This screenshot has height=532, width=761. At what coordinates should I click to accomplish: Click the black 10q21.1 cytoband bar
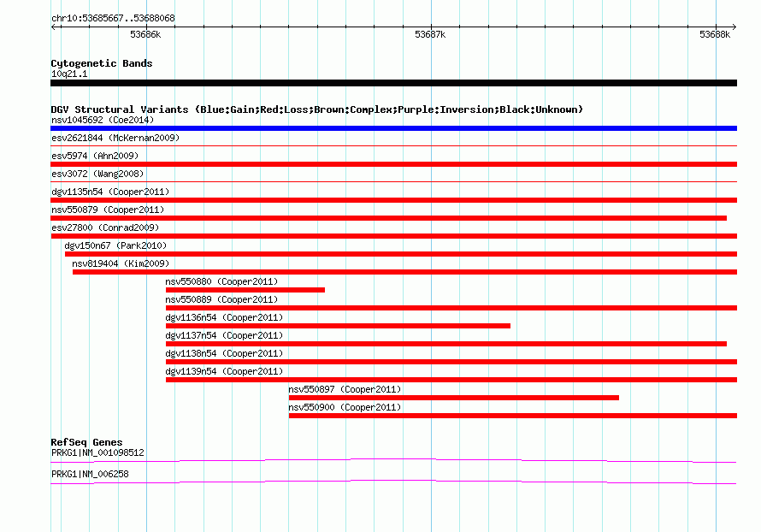(x=393, y=83)
